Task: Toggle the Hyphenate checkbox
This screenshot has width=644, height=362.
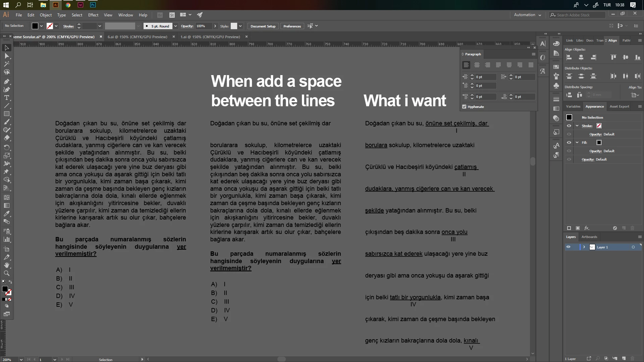Action: tap(464, 107)
